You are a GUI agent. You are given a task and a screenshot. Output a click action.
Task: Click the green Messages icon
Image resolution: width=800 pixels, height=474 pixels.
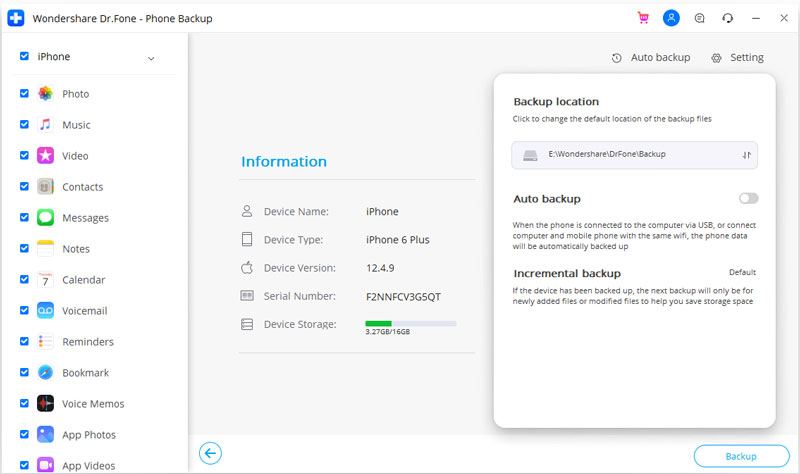(x=45, y=217)
